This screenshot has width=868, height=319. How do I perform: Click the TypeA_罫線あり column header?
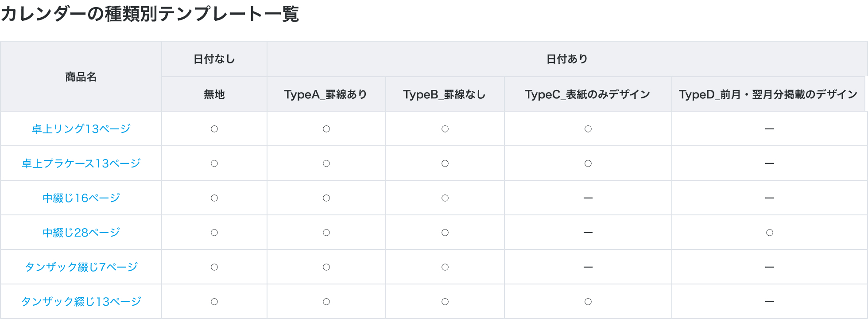(x=326, y=94)
